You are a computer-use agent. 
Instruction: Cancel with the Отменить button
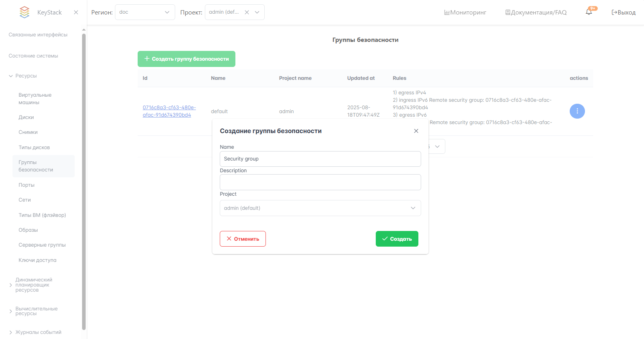tap(242, 239)
